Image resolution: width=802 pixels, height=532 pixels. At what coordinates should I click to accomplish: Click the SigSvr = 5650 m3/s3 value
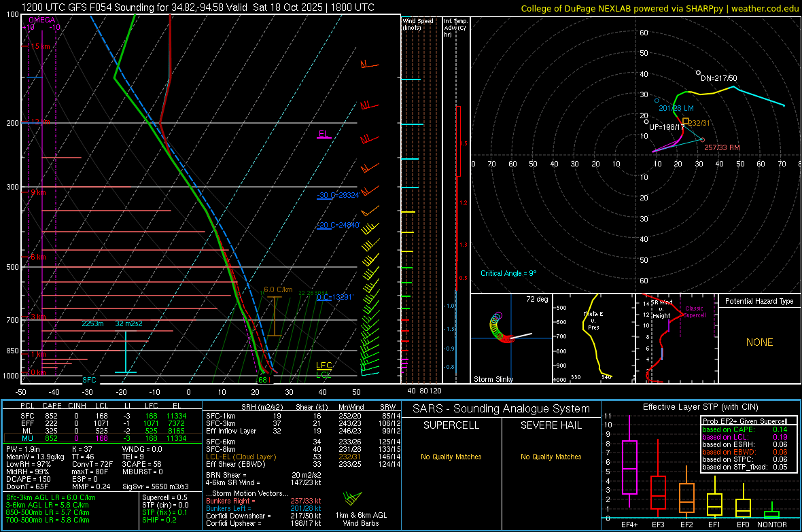coord(156,486)
